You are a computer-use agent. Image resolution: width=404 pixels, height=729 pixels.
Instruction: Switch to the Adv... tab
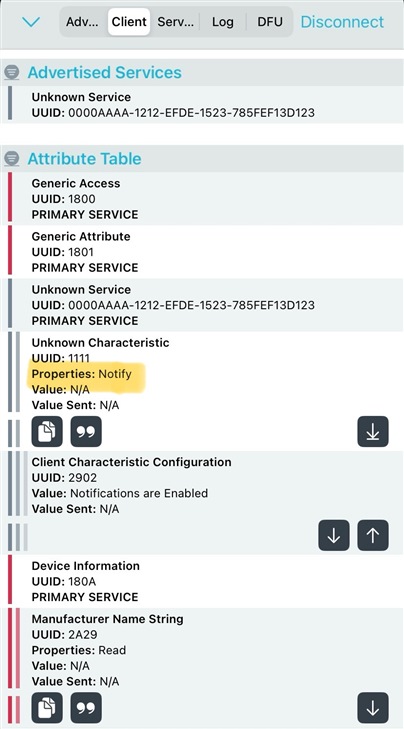coord(82,22)
